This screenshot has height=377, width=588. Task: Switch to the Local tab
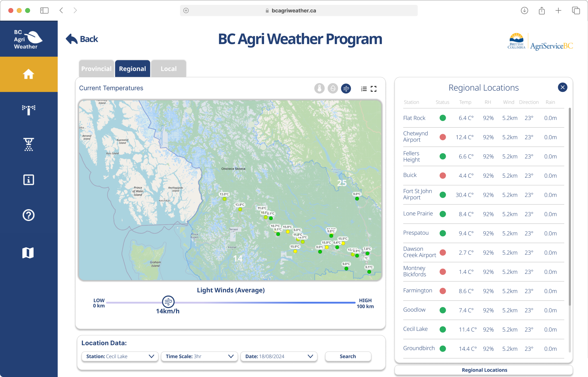[x=169, y=69]
